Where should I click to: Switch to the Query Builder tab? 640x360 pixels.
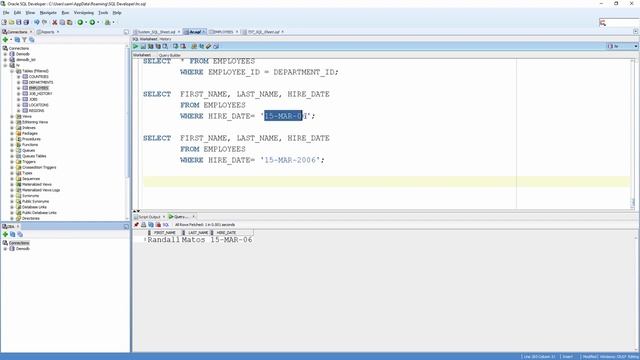coord(169,55)
